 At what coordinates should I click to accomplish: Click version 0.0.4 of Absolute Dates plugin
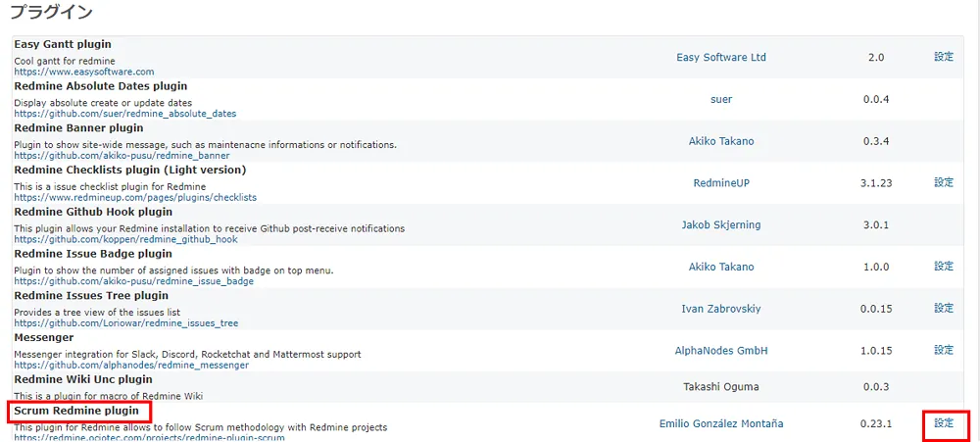[x=876, y=99]
